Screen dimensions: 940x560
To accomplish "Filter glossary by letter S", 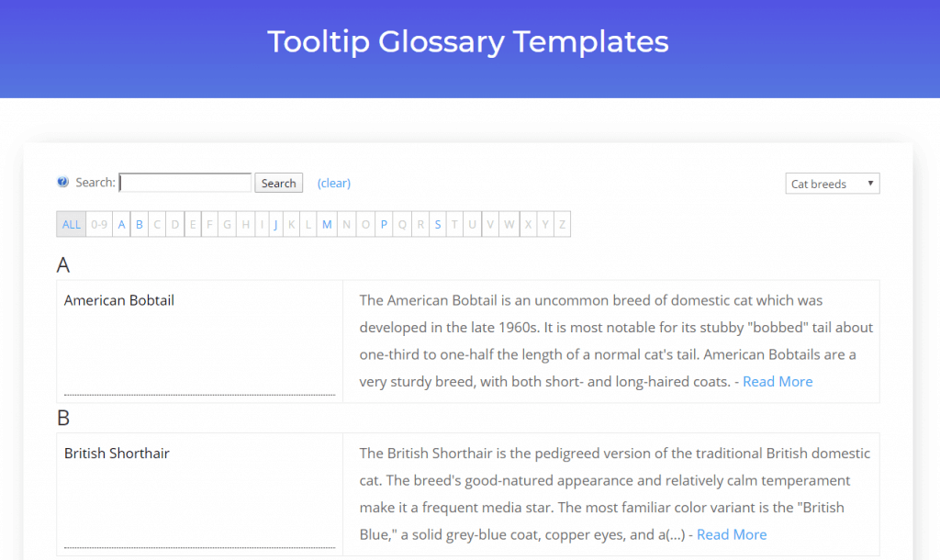I will [437, 224].
